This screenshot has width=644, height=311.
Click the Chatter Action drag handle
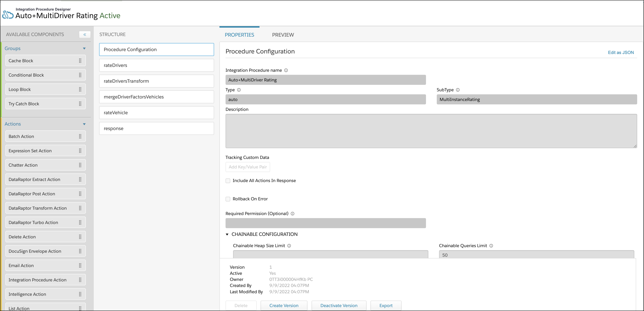coord(80,165)
